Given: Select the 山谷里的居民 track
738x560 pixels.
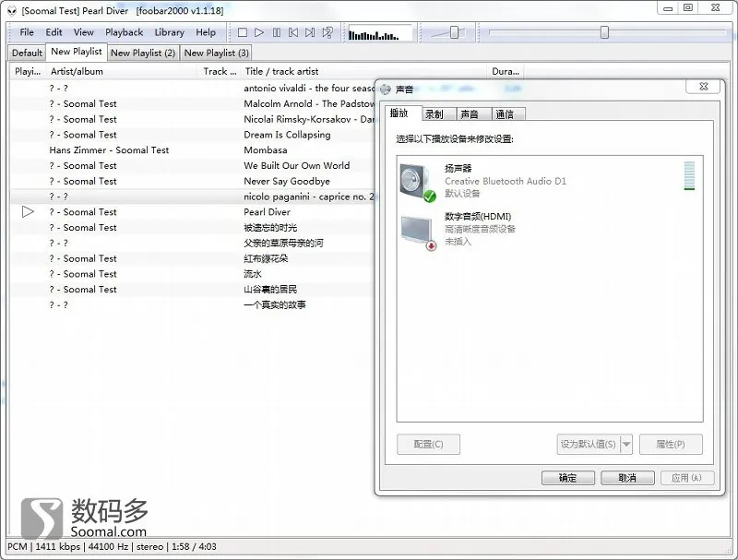Looking at the screenshot, I should coord(192,290).
